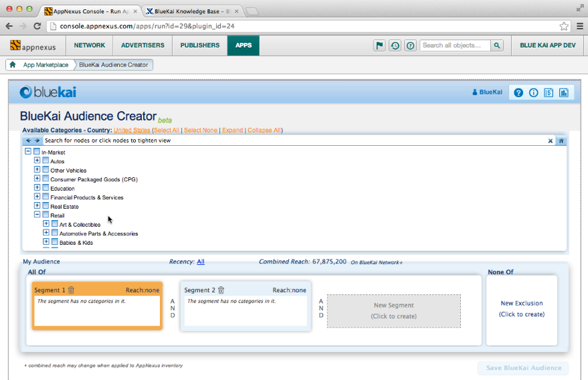This screenshot has height=380, width=588.
Task: Open the AppNexus help question icon
Action: (410, 45)
